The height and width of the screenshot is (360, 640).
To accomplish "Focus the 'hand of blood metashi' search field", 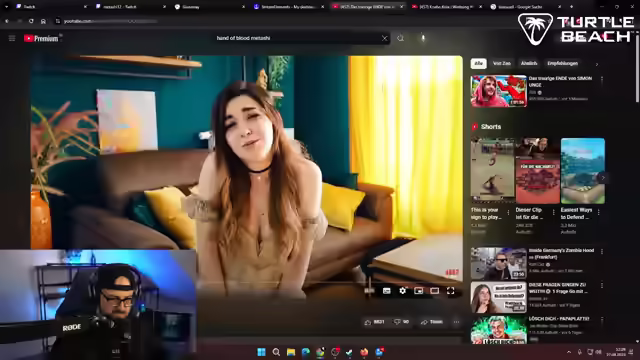I will pos(297,38).
